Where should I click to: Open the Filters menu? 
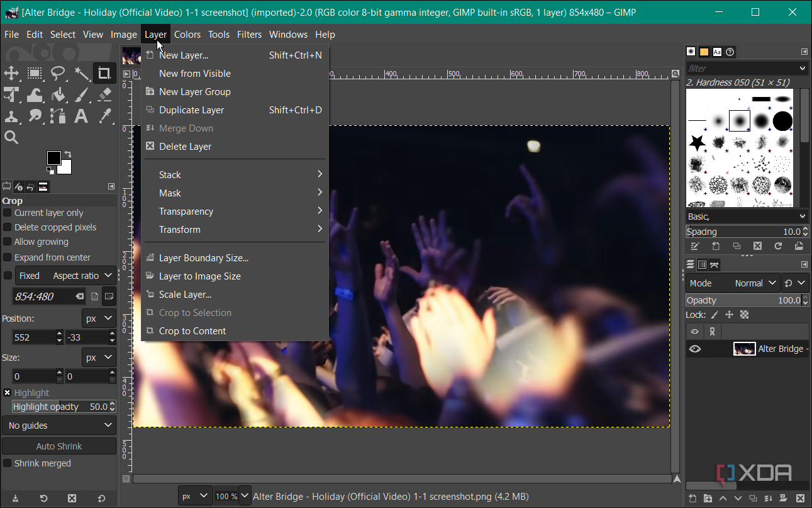(249, 35)
